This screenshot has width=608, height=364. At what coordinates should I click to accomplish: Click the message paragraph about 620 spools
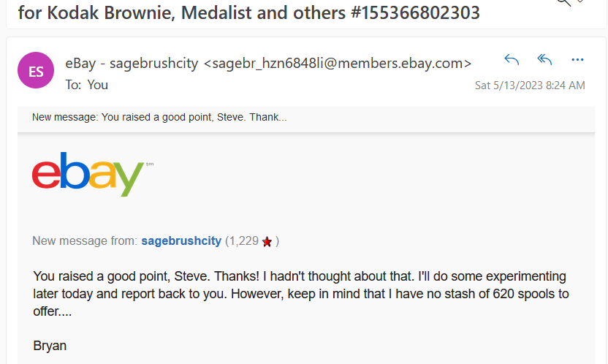(300, 294)
